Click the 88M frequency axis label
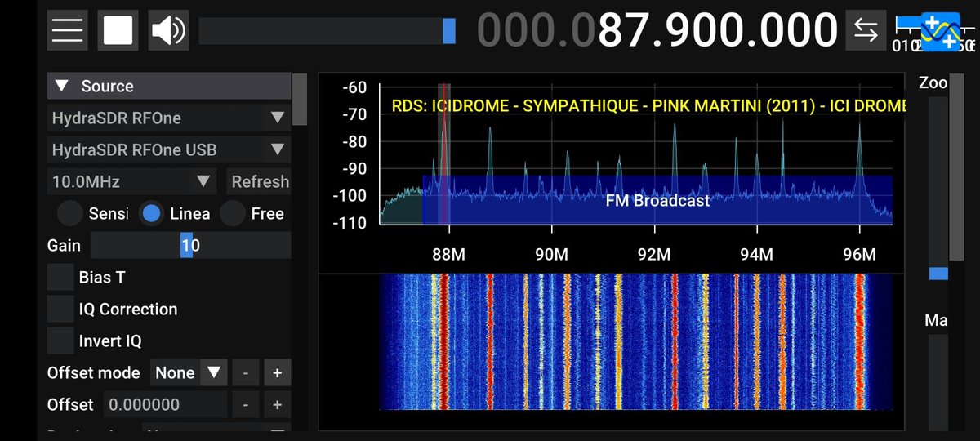 tap(449, 255)
